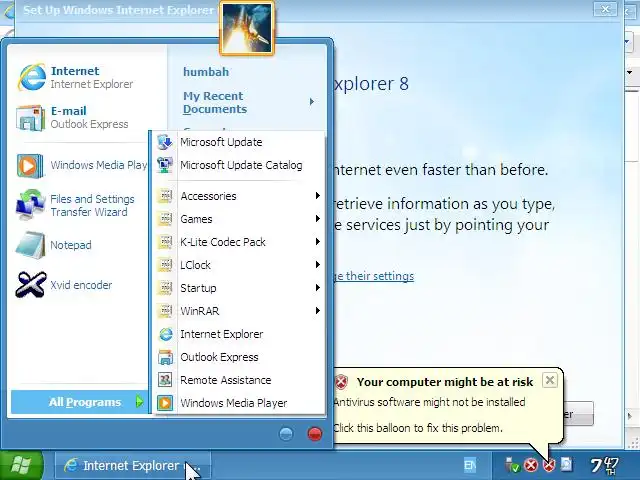Click the security alert shield tray icon
The image size is (640, 480).
tap(549, 464)
